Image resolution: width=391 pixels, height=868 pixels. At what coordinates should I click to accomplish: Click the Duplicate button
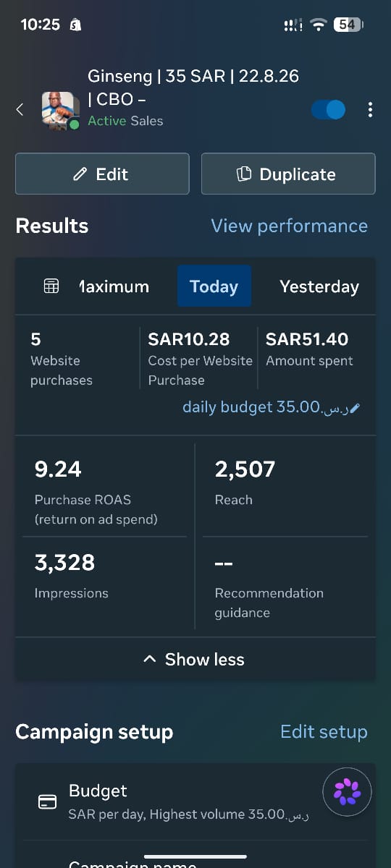point(288,174)
